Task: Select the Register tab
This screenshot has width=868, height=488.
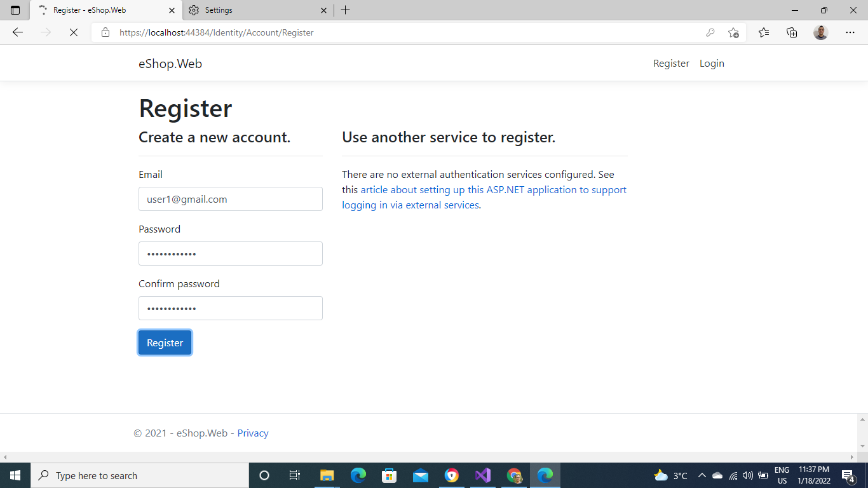Action: coord(95,10)
